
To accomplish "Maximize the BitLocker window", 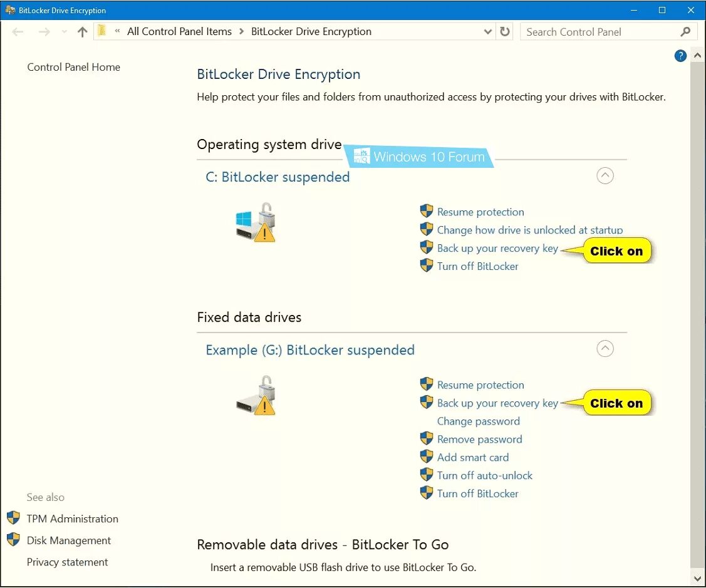I will click(662, 10).
